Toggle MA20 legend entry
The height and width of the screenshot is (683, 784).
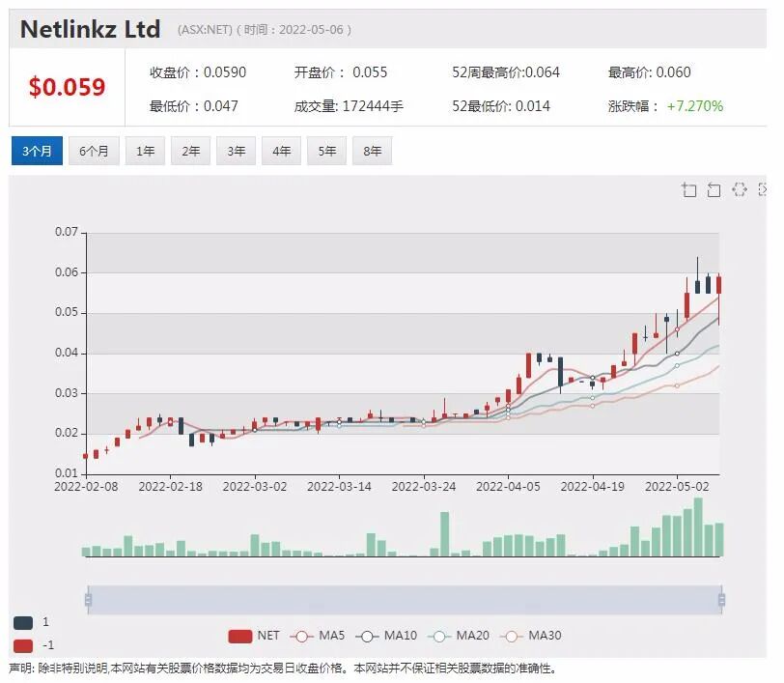pos(459,636)
